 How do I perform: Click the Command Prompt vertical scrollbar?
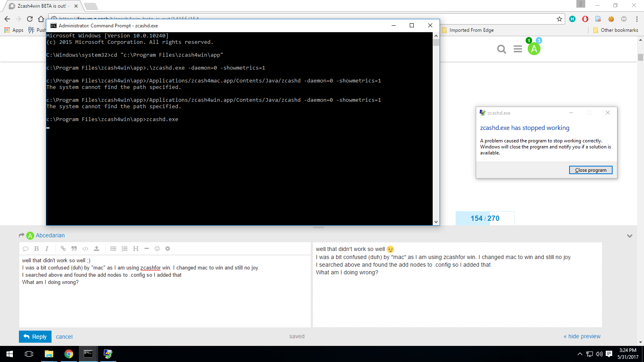436,129
